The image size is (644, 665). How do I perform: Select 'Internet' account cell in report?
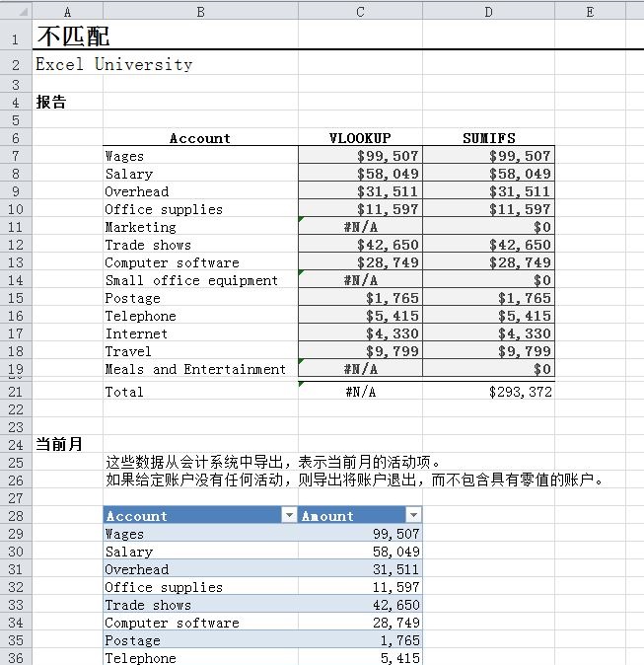pos(200,333)
